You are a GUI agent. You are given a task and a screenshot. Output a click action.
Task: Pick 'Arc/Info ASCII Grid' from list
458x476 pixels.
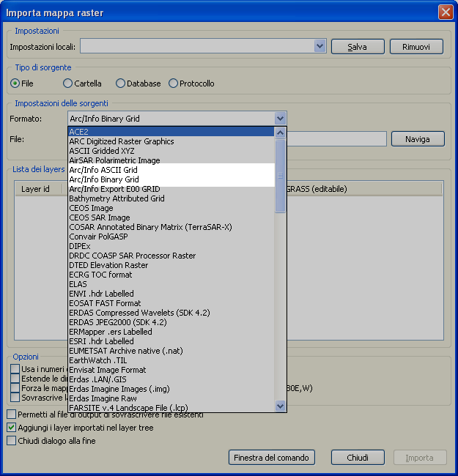[x=103, y=170]
